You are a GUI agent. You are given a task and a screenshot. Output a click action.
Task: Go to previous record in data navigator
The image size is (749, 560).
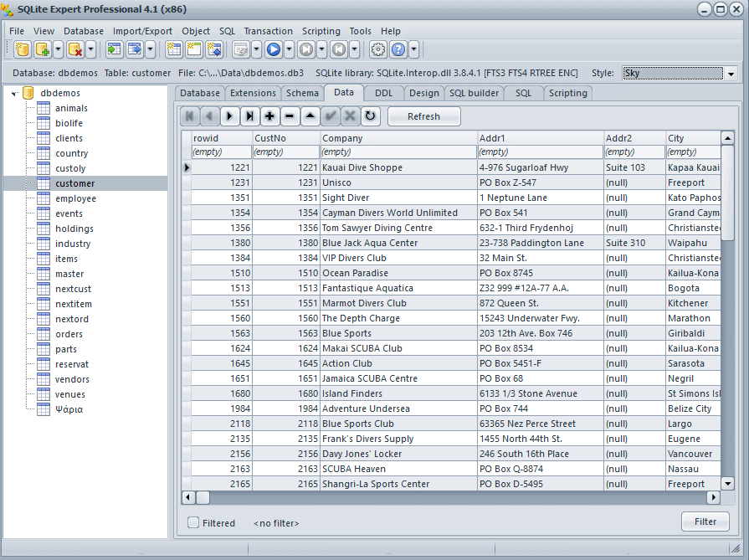point(210,116)
